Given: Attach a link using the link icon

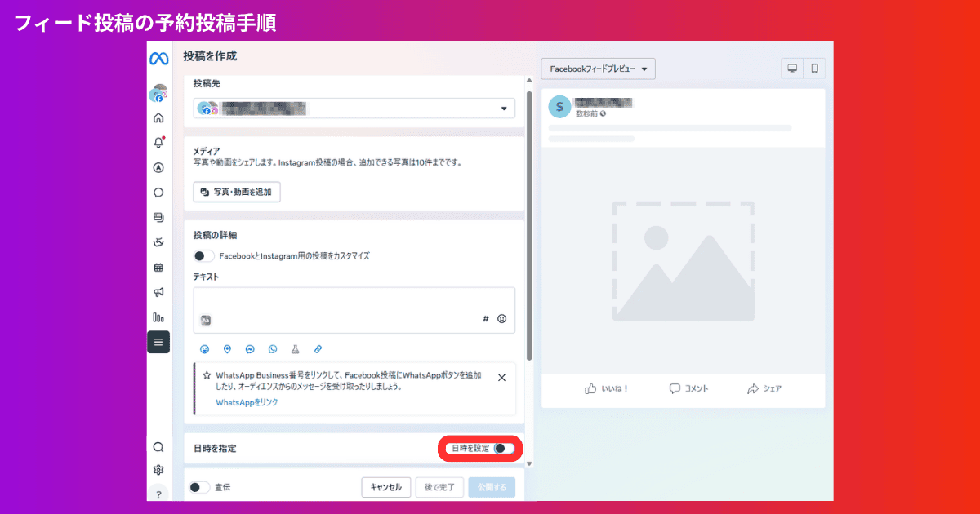Looking at the screenshot, I should pyautogui.click(x=318, y=348).
